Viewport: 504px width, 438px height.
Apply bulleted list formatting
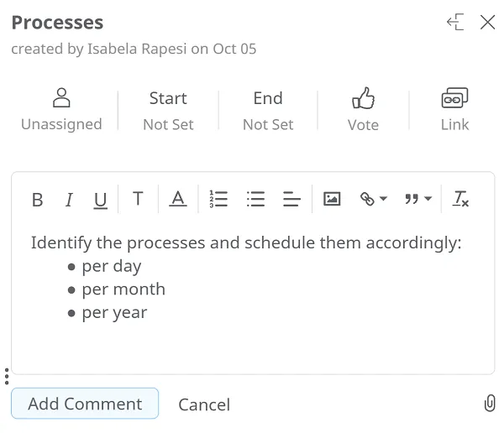click(255, 199)
